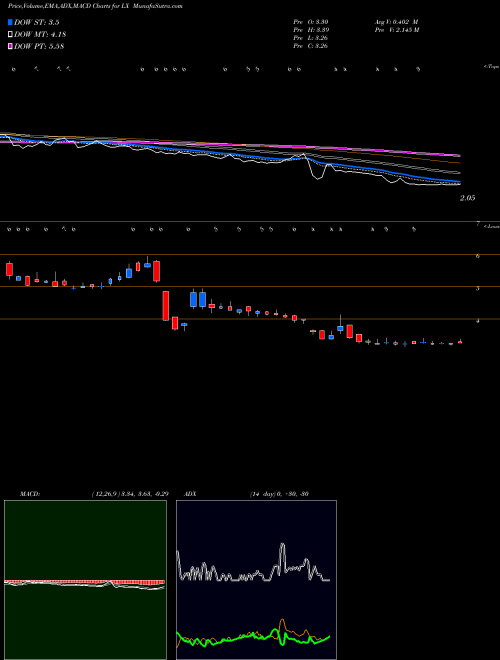Click the white DOW MT legend swatch
The height and width of the screenshot is (660, 500).
click(x=10, y=35)
